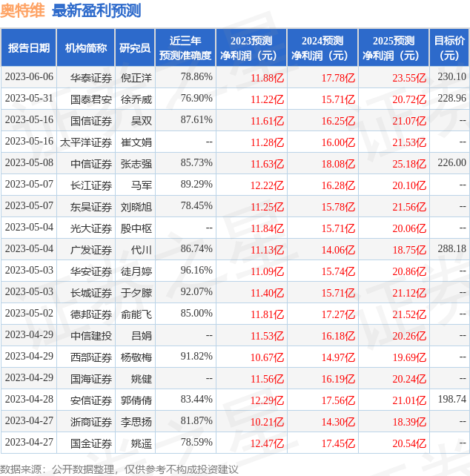Select the 机构简称 column header
Viewport: 470px width, 476px height.
pyautogui.click(x=86, y=47)
